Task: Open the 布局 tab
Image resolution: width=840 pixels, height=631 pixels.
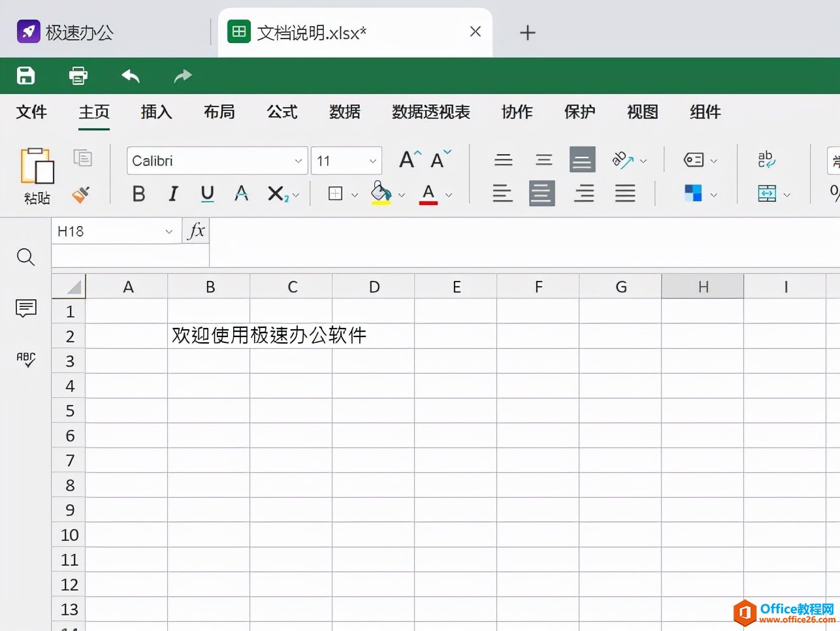Action: point(219,112)
